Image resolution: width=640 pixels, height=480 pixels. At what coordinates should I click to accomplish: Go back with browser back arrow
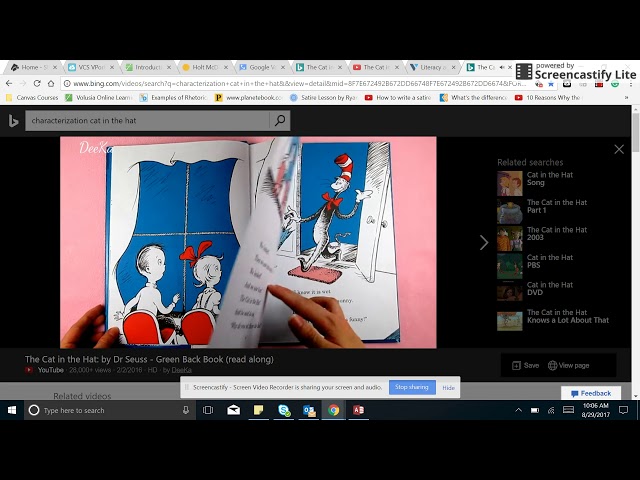point(9,84)
